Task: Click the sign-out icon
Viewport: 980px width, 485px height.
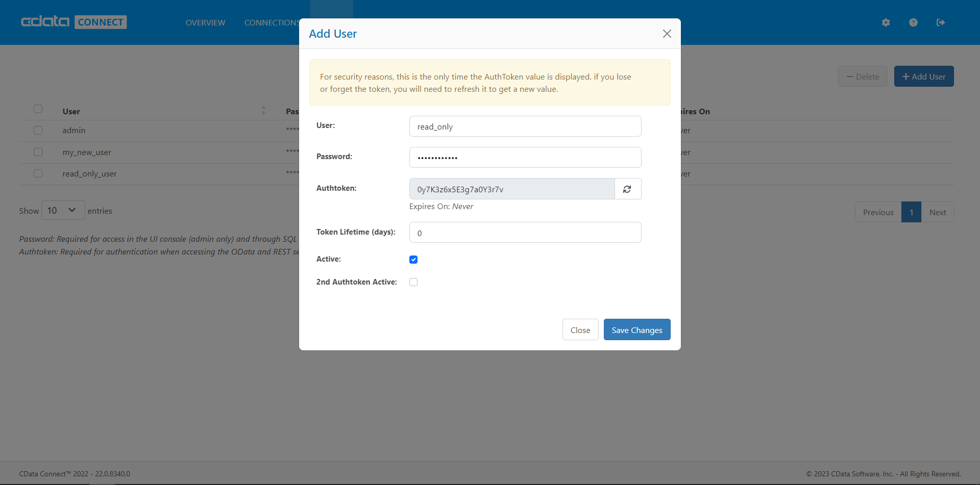Action: (x=941, y=22)
